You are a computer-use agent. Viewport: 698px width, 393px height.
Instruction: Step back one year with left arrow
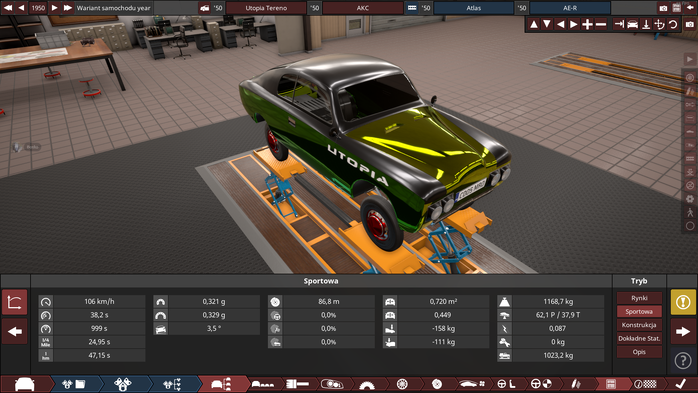[x=21, y=8]
